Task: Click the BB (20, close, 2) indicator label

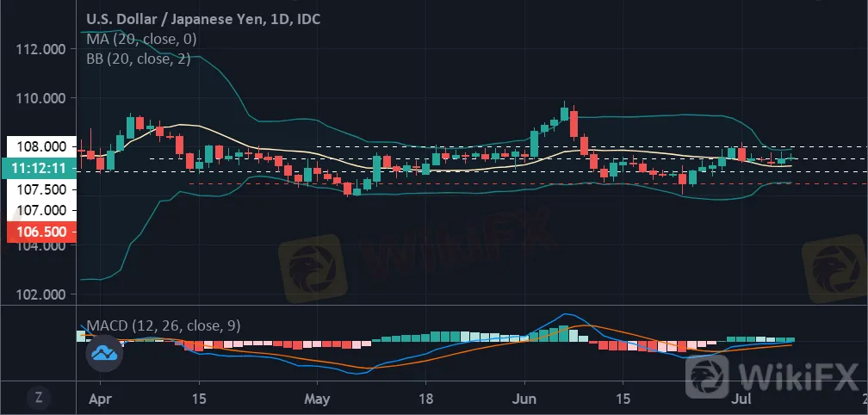Action: (x=139, y=59)
